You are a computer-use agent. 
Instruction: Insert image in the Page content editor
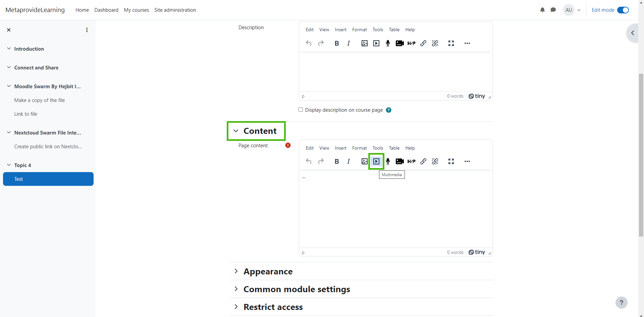tap(364, 161)
